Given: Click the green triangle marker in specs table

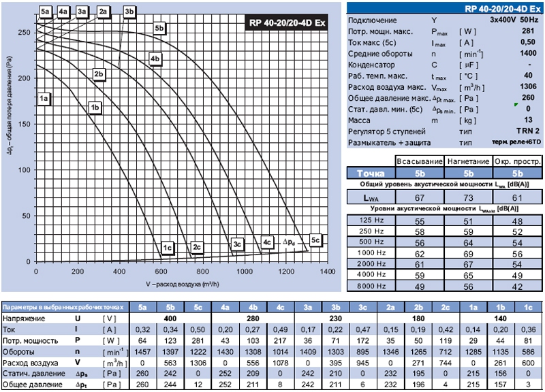Looking at the screenshot, I should click(x=516, y=104).
